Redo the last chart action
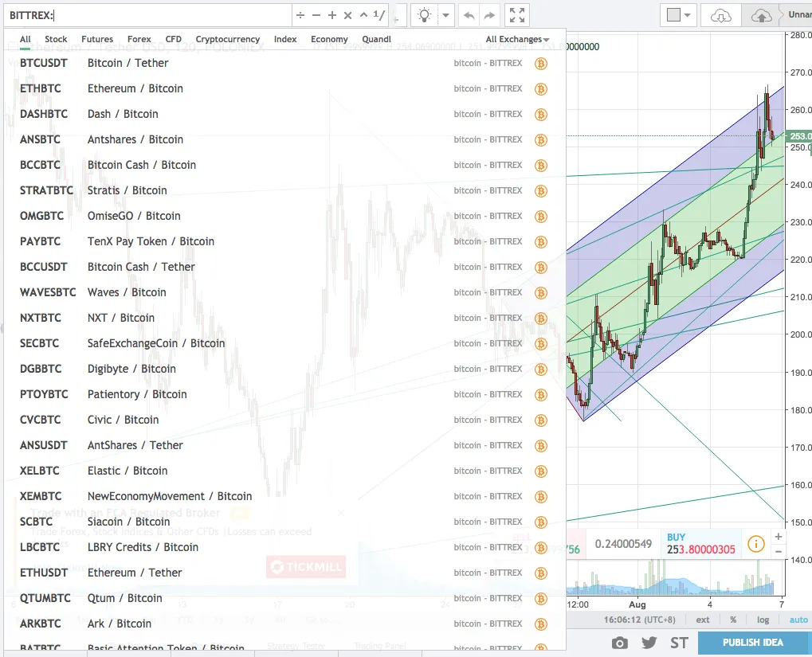This screenshot has width=812, height=657. click(x=489, y=16)
